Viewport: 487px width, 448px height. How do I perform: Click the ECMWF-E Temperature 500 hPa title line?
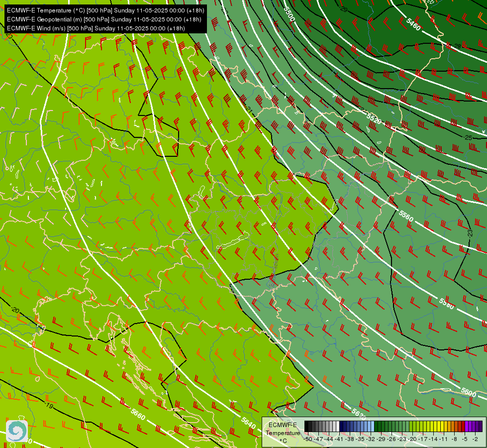coord(105,10)
